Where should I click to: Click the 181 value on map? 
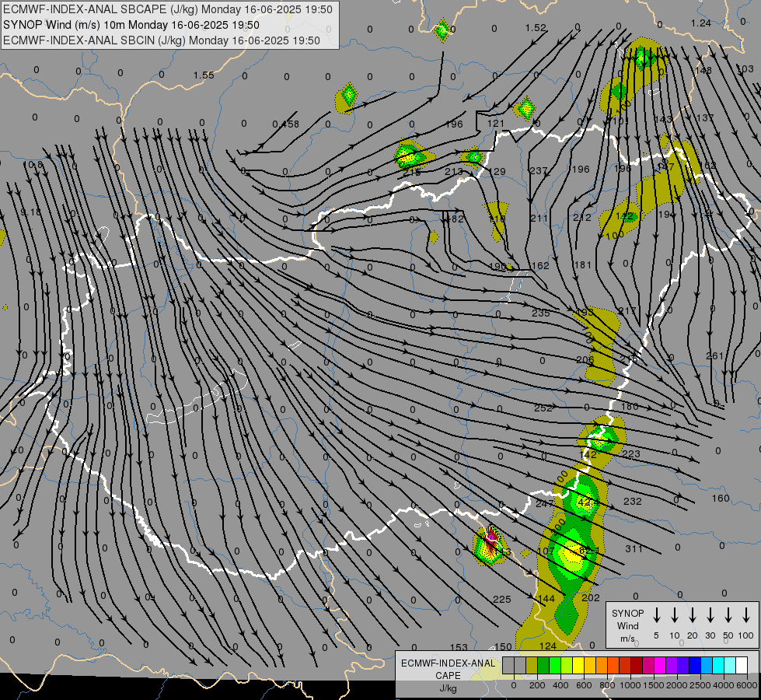(582, 264)
